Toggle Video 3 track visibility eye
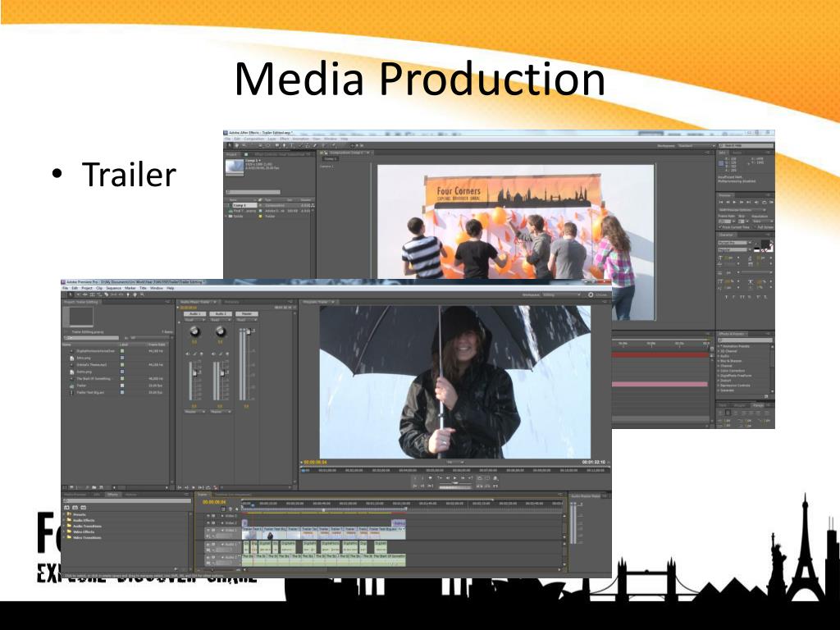The image size is (840, 630). tap(210, 516)
